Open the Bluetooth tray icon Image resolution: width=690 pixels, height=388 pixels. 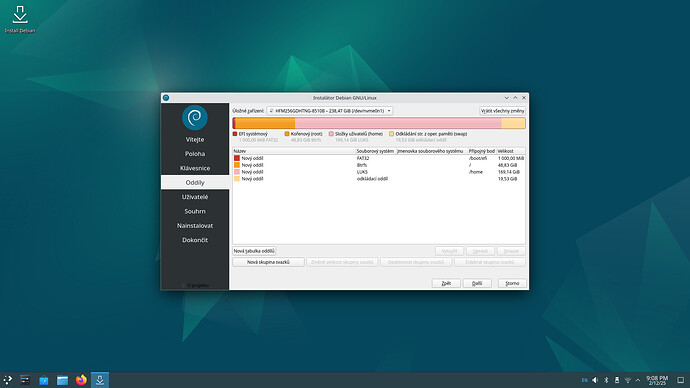606,380
